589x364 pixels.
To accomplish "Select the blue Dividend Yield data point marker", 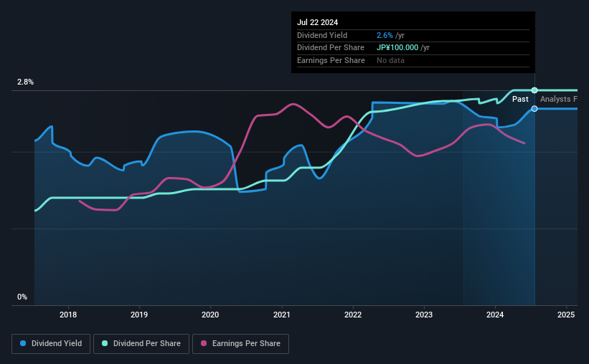I will pos(534,109).
